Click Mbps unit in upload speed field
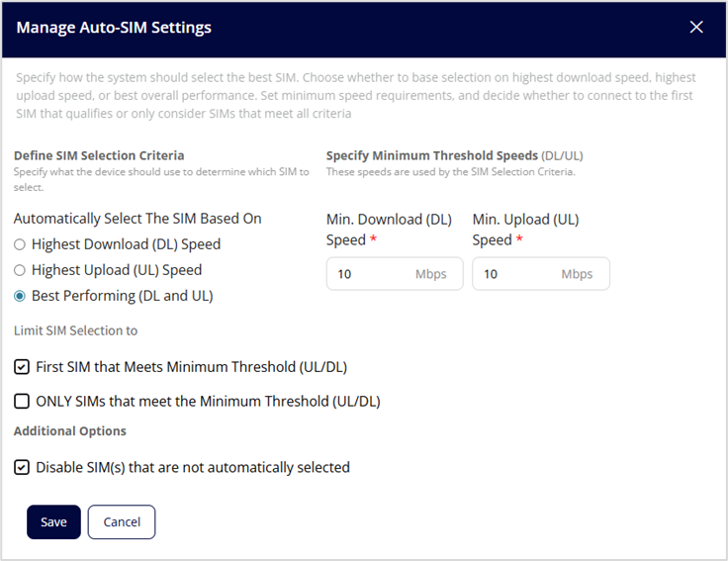 click(x=577, y=274)
